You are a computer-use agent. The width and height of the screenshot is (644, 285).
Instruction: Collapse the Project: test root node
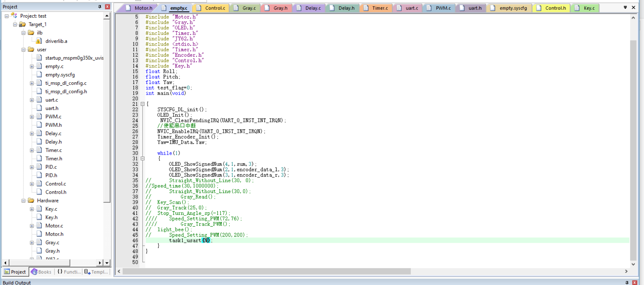[7, 16]
